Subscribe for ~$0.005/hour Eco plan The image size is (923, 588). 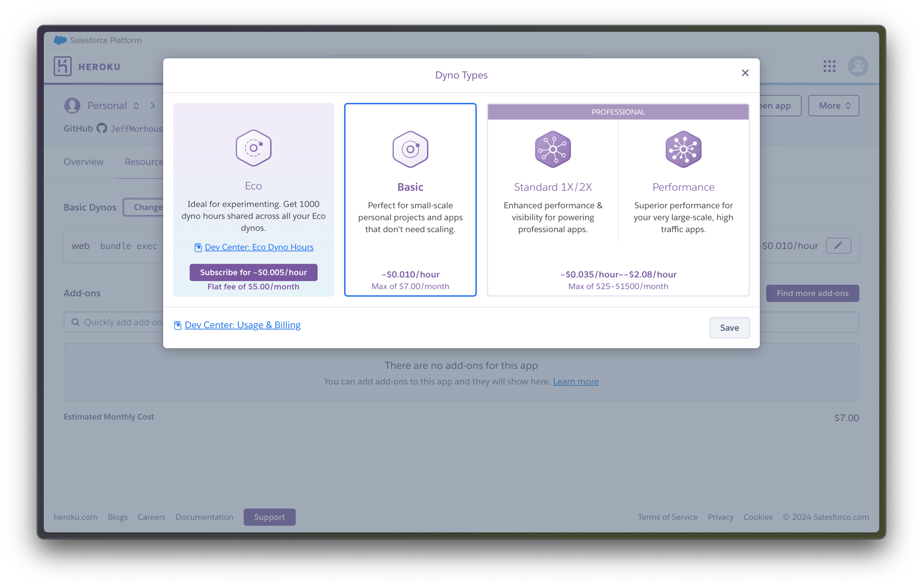click(x=253, y=272)
